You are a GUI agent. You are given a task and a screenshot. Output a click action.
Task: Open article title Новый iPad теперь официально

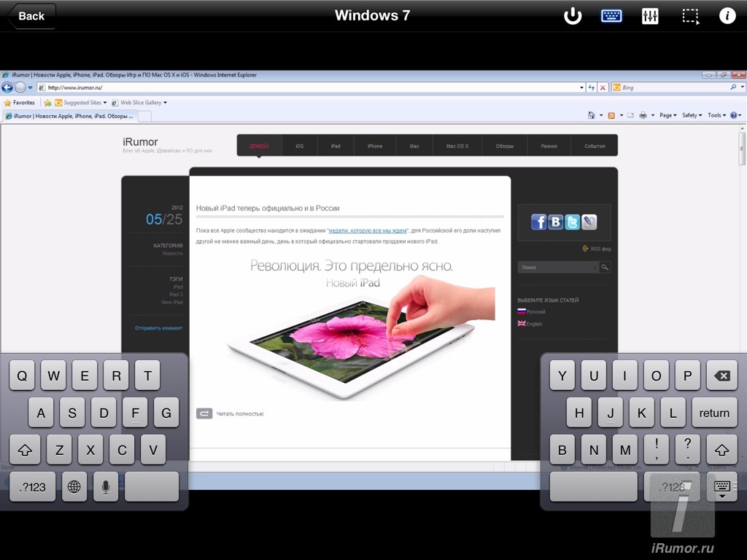268,208
